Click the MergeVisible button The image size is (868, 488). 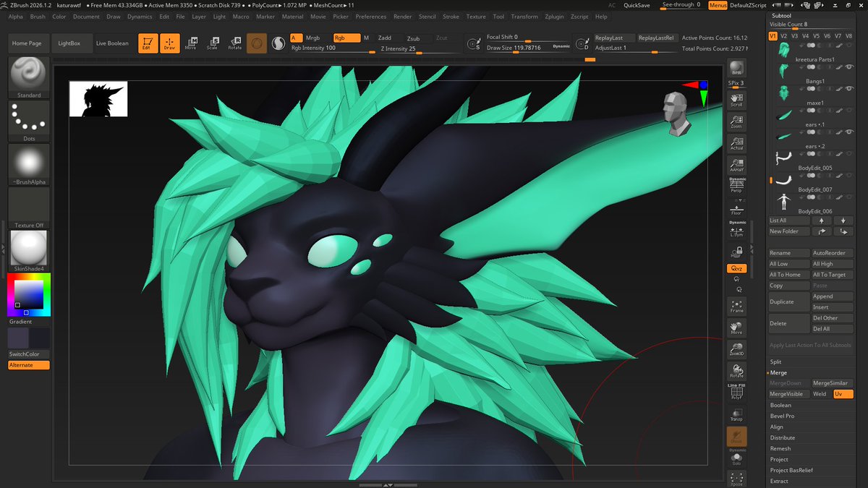[x=789, y=394]
